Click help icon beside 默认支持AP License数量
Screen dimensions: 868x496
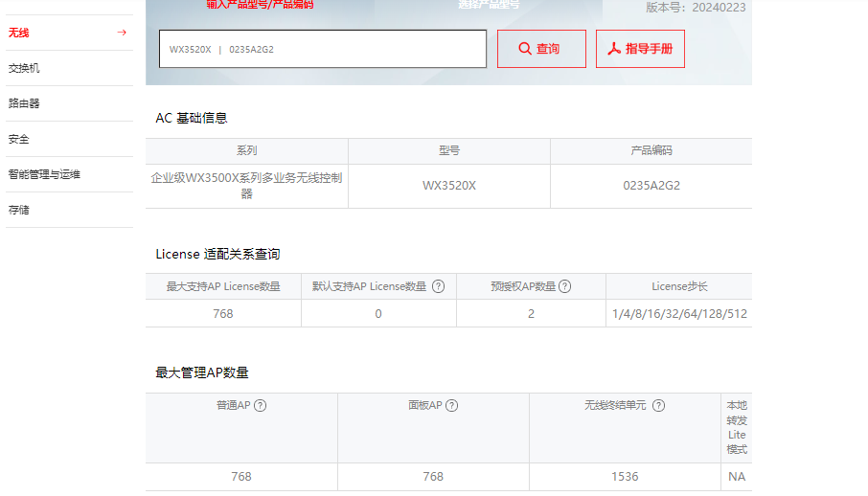(x=439, y=286)
